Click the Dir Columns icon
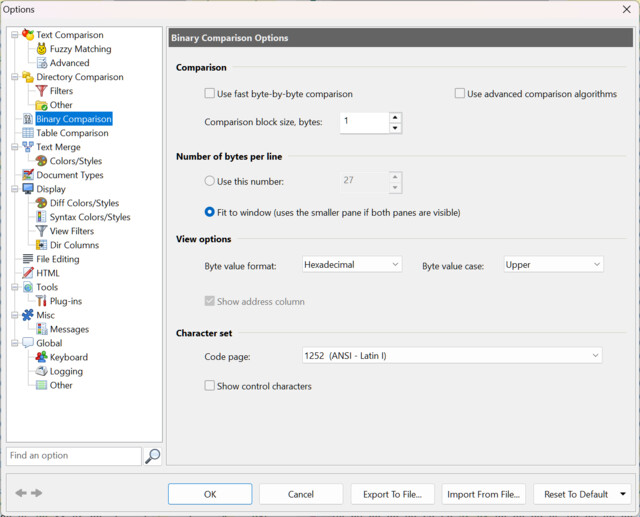 point(41,245)
